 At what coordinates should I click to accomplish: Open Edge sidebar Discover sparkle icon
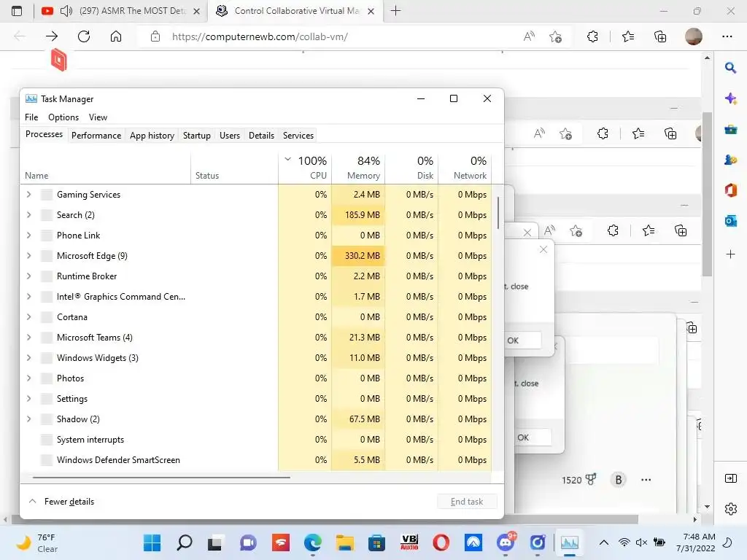730,98
